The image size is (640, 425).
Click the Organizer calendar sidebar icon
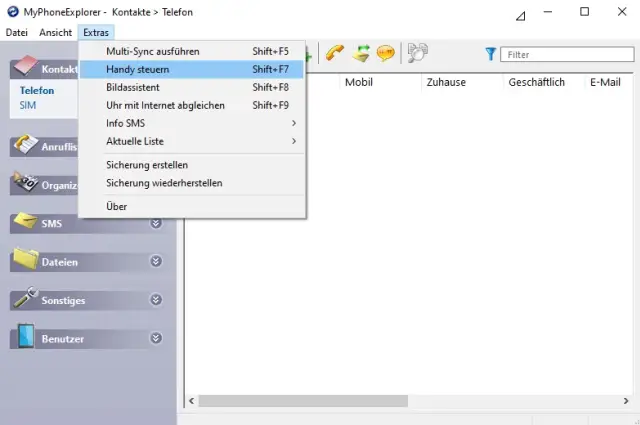click(25, 182)
